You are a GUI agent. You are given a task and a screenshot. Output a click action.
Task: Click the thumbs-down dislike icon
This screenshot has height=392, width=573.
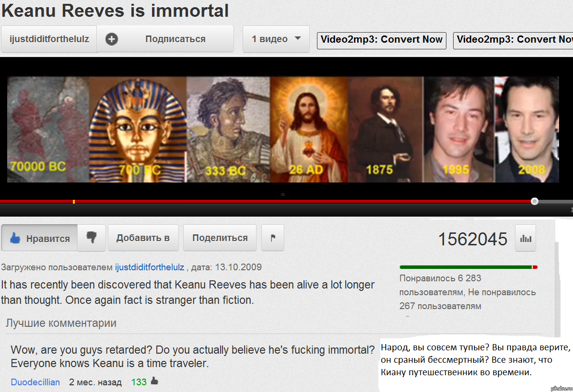[92, 238]
